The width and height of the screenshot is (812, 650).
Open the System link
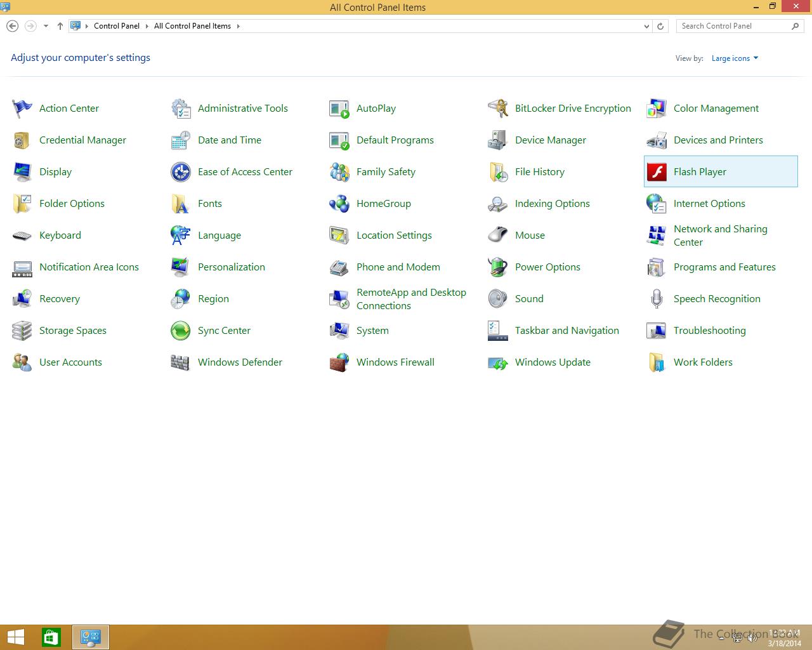point(372,331)
